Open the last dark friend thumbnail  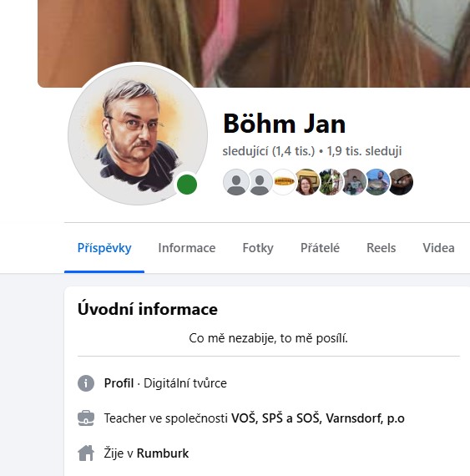click(401, 182)
